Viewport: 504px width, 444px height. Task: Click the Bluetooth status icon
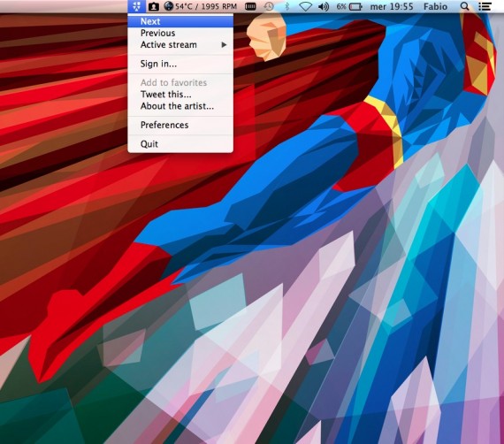pos(287,6)
